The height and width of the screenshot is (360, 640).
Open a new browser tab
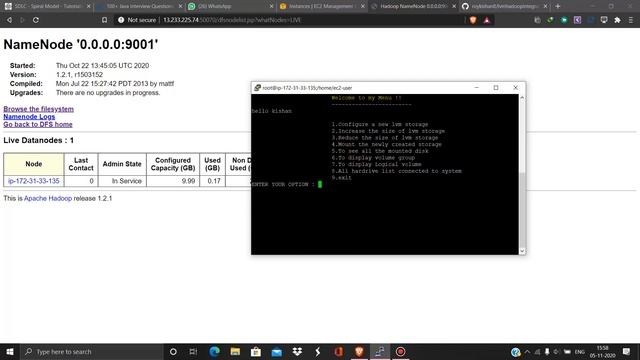[x=558, y=6]
